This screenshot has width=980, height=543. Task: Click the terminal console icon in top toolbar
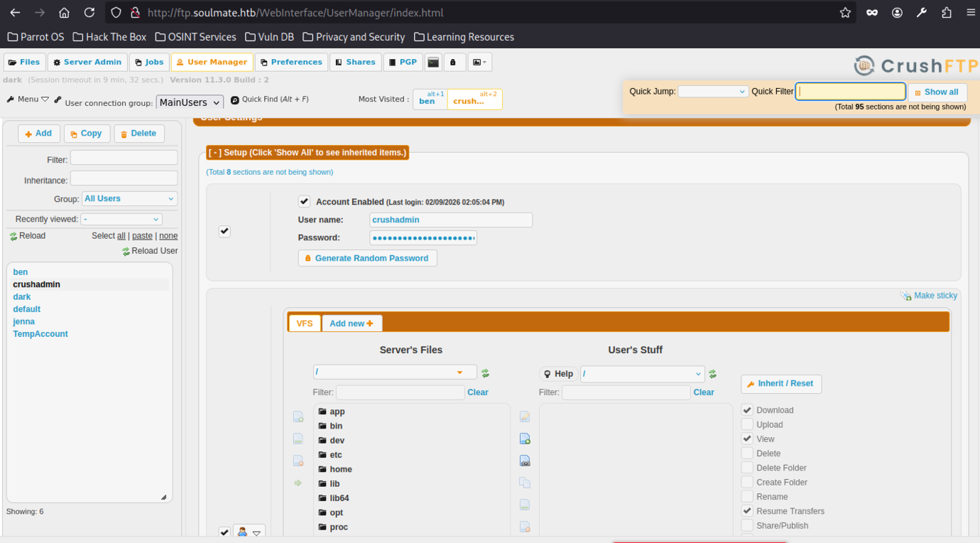pyautogui.click(x=433, y=63)
